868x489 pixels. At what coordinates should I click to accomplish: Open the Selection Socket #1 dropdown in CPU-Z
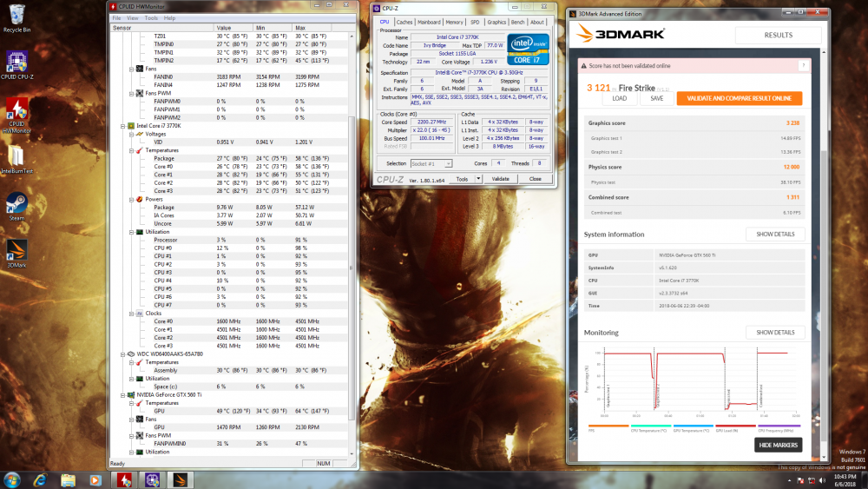[x=431, y=163]
